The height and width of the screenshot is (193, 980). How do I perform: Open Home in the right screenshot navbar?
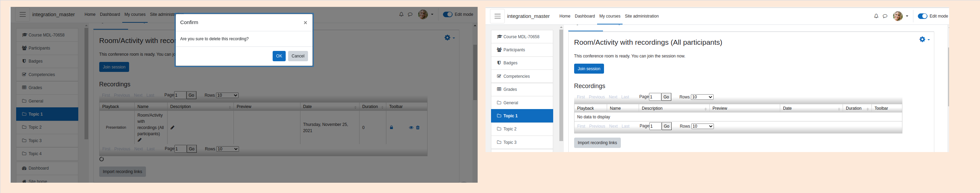coord(565,16)
